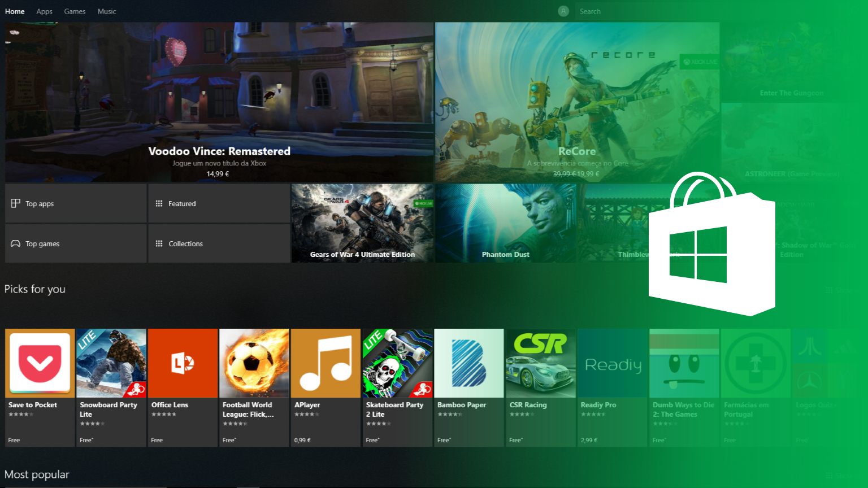This screenshot has width=868, height=488.
Task: Click the Top apps icon
Action: (16, 203)
